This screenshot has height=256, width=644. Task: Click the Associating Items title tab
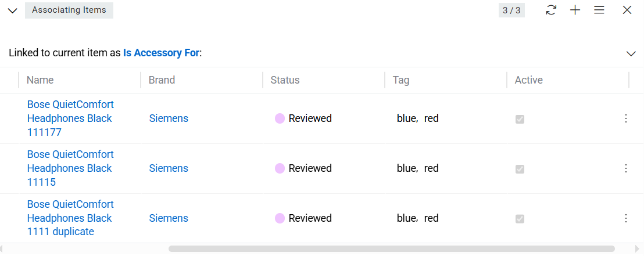(69, 10)
